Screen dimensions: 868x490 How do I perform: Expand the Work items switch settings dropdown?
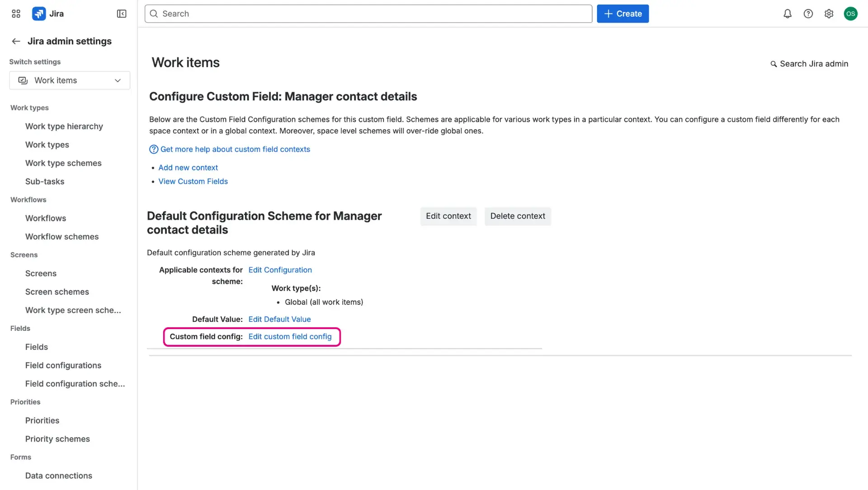117,80
